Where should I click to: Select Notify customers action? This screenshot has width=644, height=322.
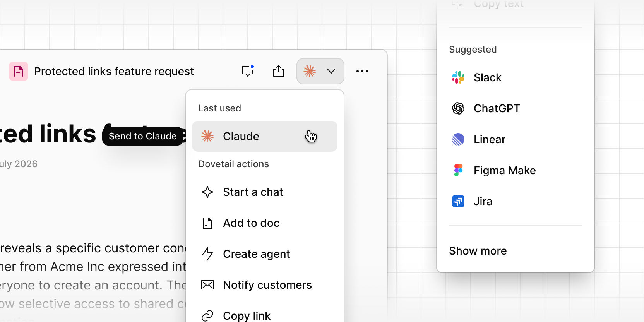click(x=265, y=285)
